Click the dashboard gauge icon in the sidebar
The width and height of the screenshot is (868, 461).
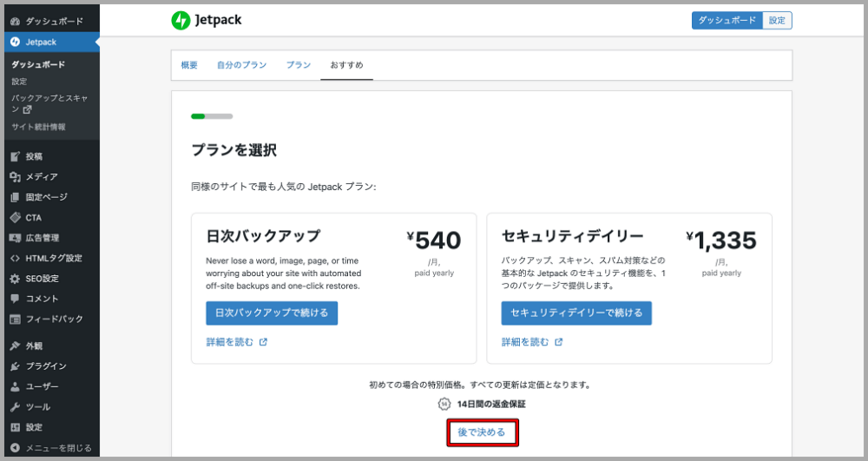click(x=15, y=21)
